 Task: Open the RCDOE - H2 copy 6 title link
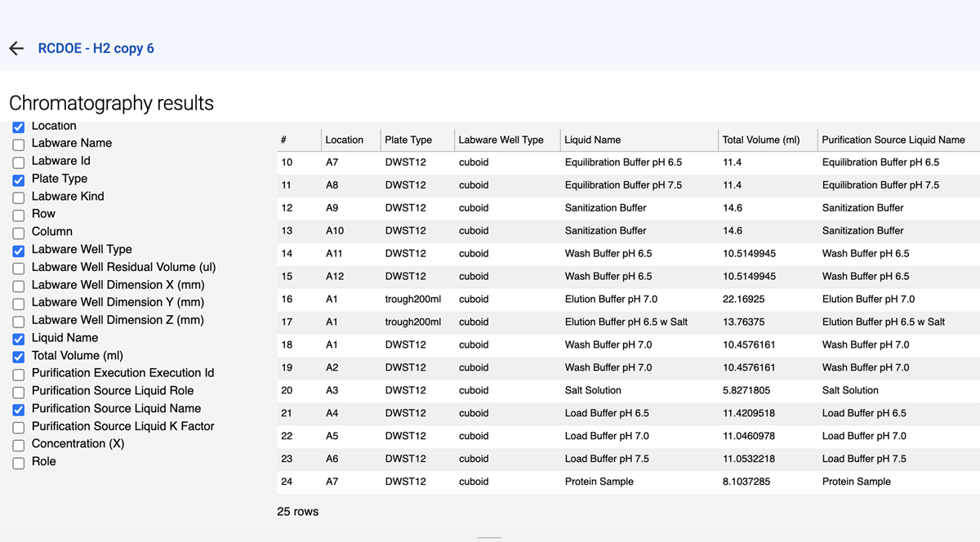click(96, 48)
